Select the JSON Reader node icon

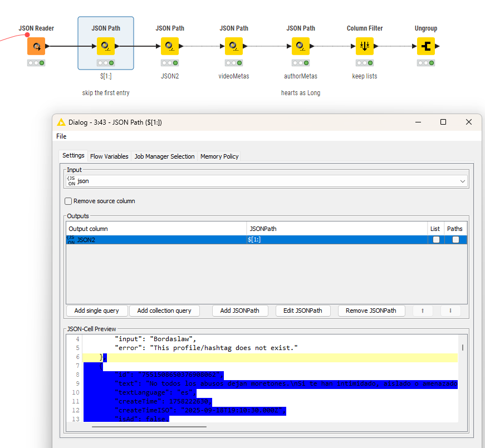(36, 46)
